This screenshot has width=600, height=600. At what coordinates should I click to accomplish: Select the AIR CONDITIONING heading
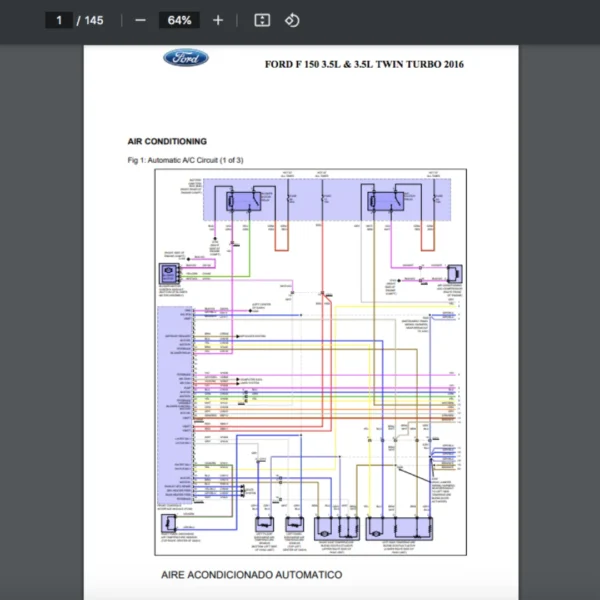pos(167,142)
